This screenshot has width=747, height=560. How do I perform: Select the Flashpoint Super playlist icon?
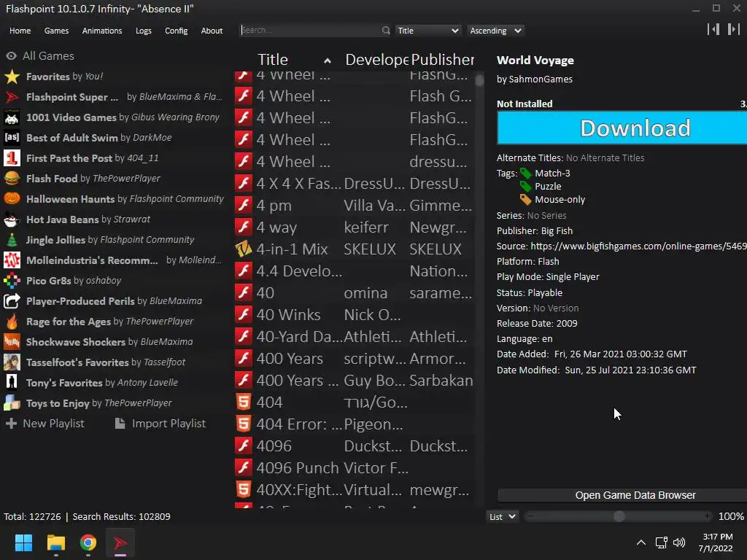pos(12,97)
